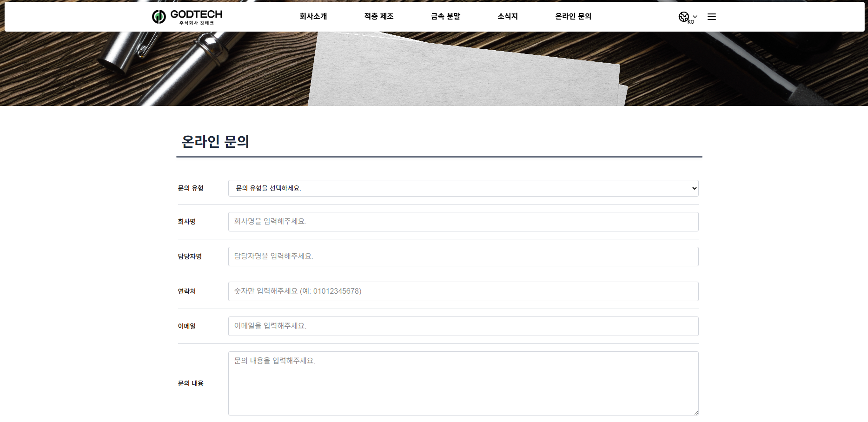
Task: Go to the 회사소개 menu item
Action: [313, 16]
